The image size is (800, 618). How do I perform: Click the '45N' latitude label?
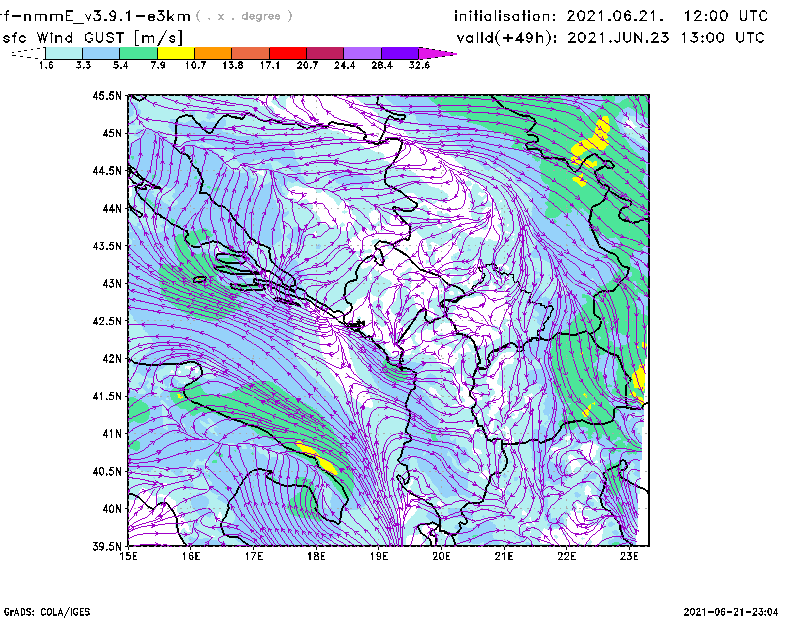pos(112,133)
